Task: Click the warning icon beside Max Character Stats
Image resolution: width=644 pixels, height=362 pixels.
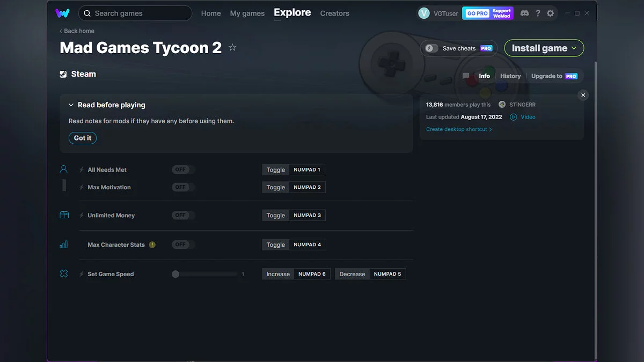Action: pyautogui.click(x=151, y=244)
